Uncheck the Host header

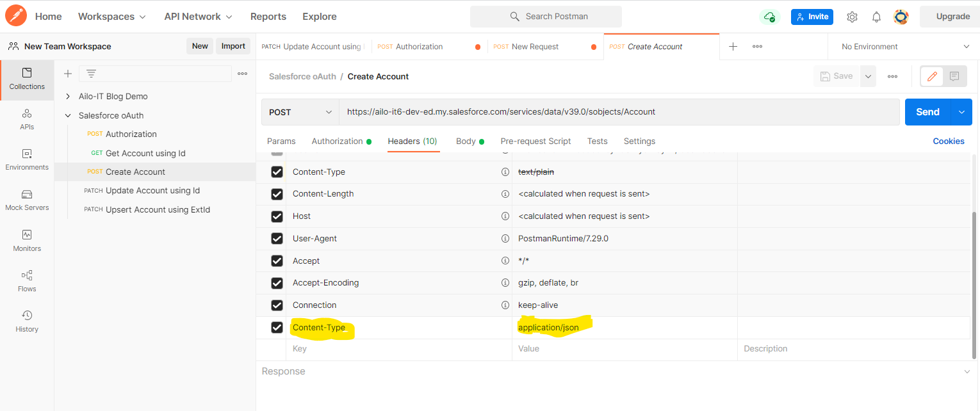(x=277, y=216)
